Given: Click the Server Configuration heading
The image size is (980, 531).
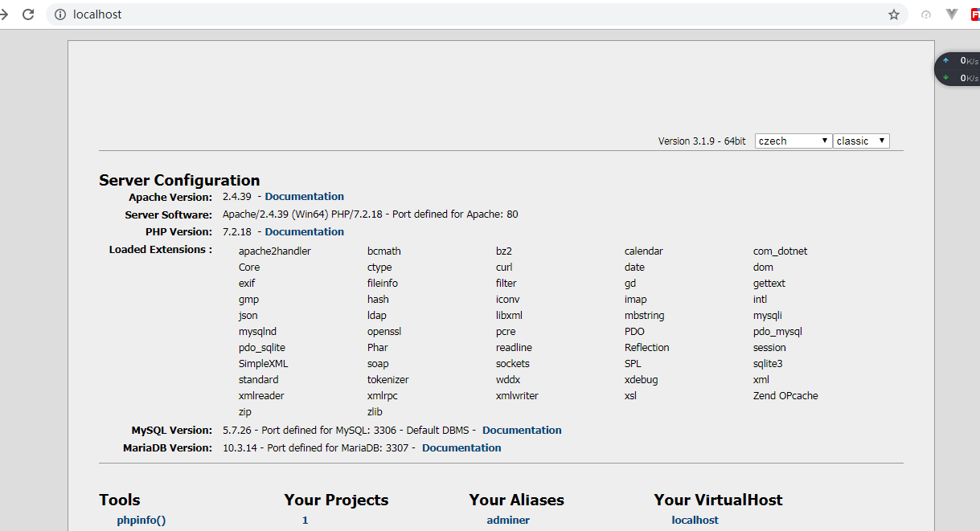Looking at the screenshot, I should coord(179,180).
